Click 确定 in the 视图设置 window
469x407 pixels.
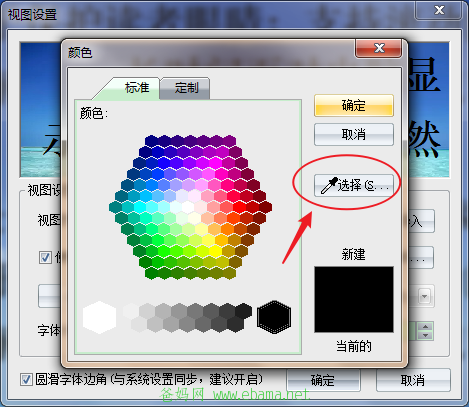(x=323, y=380)
